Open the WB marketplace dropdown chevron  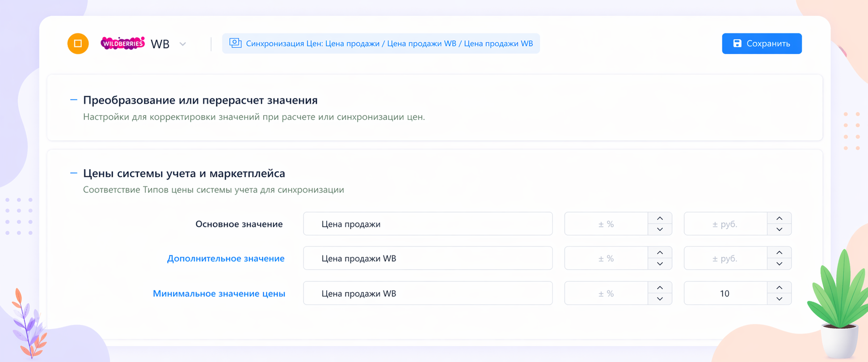pyautogui.click(x=182, y=44)
